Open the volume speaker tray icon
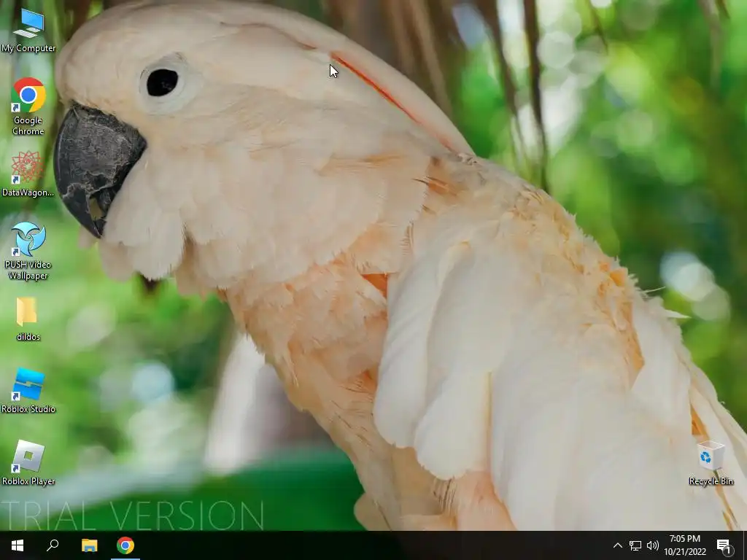 653,545
